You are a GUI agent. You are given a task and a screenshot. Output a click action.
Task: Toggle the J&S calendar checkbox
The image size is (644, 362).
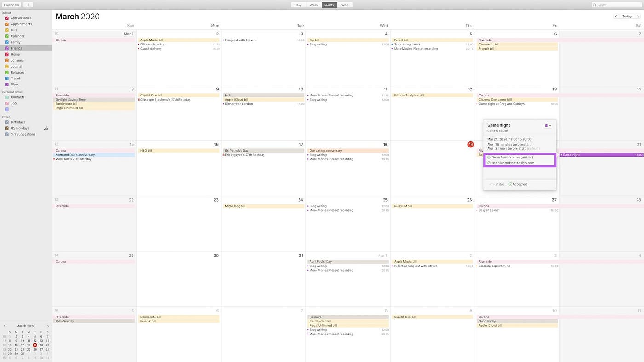(7, 103)
